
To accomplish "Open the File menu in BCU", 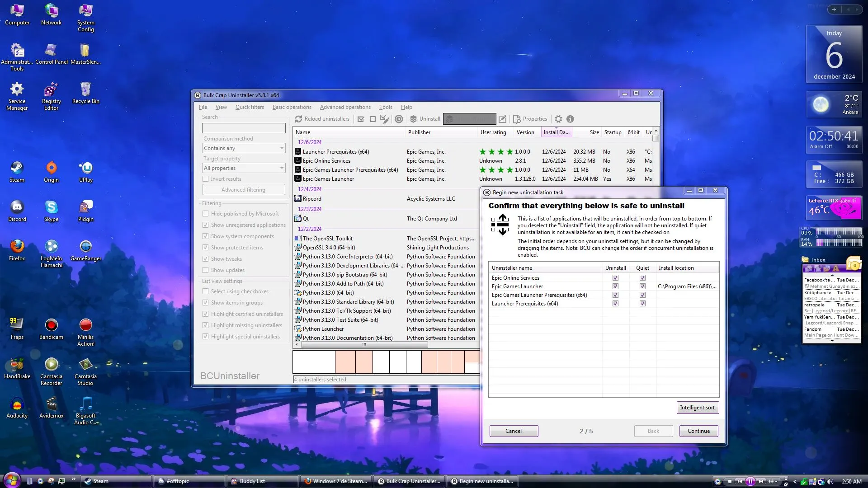I will point(203,107).
